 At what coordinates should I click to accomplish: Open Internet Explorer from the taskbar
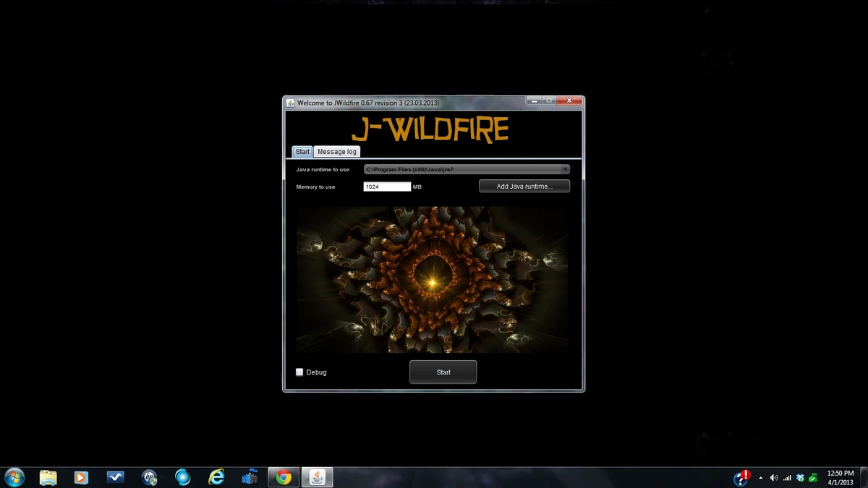click(216, 477)
